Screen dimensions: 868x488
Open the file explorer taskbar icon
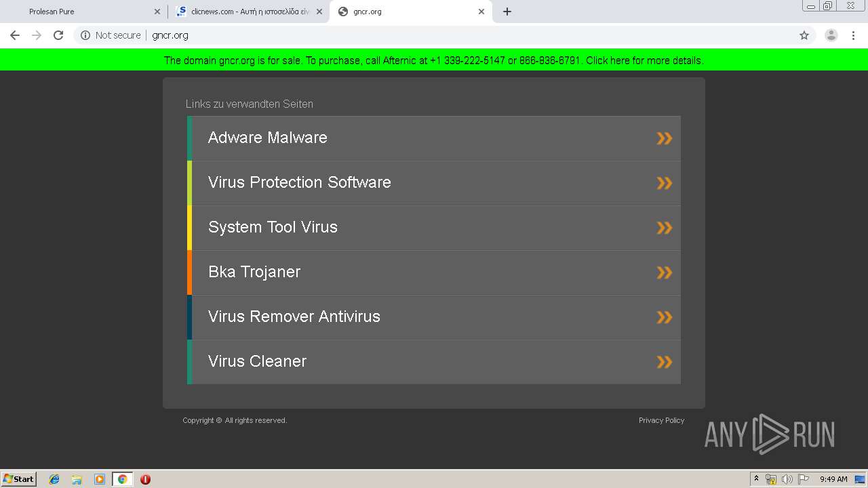coord(77,479)
